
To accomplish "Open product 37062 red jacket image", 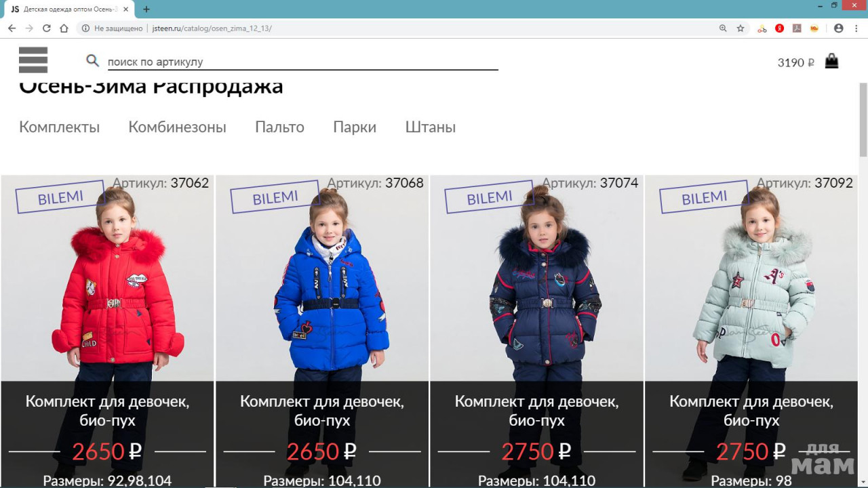I will pyautogui.click(x=107, y=278).
